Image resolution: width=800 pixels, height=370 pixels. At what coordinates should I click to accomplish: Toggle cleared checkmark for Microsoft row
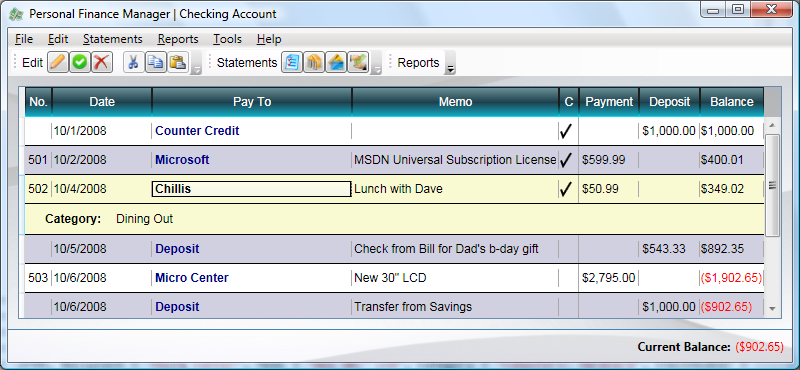click(565, 160)
